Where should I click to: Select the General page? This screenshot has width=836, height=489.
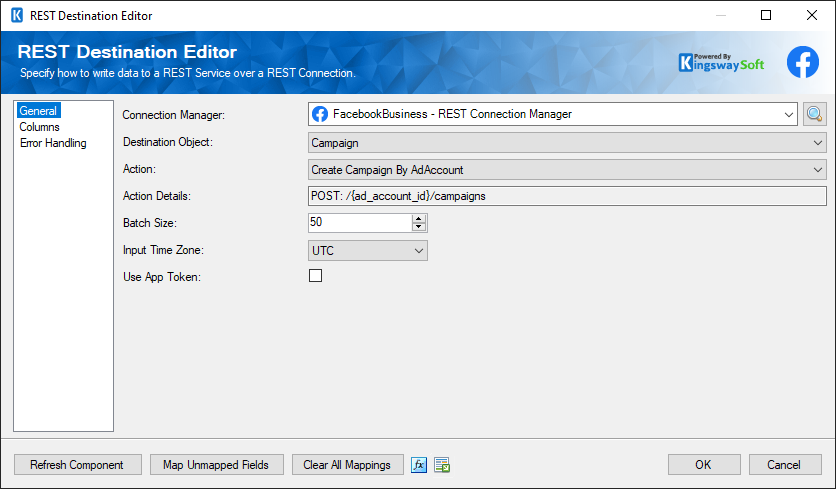pos(38,111)
